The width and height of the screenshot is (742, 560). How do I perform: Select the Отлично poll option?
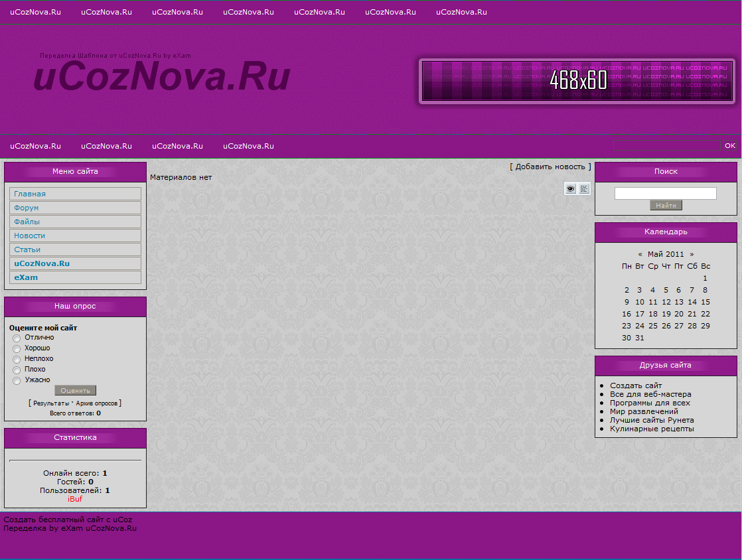(x=17, y=338)
